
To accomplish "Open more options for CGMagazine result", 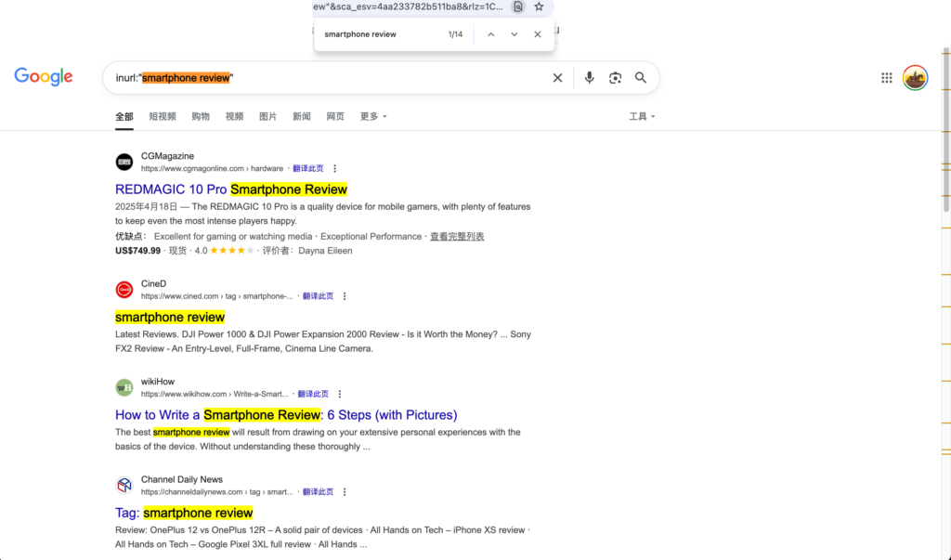I will click(334, 169).
